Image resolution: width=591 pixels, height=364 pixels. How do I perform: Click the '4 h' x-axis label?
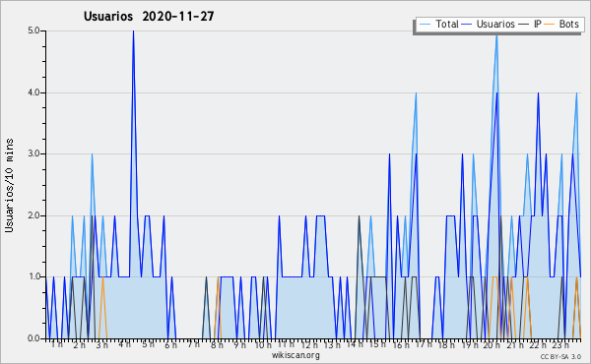pos(124,344)
